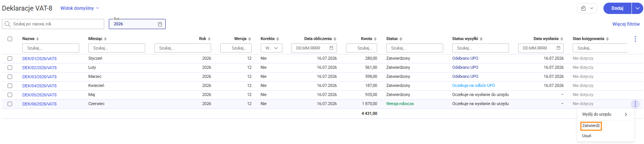Open row actions for DEK/06/2026/VAT8
The image size is (644, 144).
tap(635, 104)
